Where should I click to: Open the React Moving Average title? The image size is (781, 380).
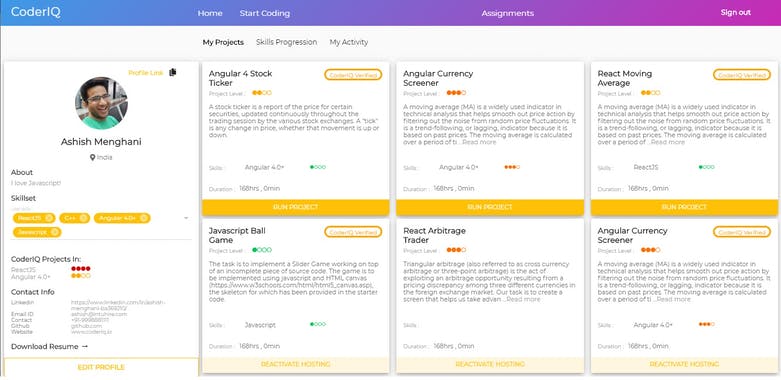[x=625, y=78]
